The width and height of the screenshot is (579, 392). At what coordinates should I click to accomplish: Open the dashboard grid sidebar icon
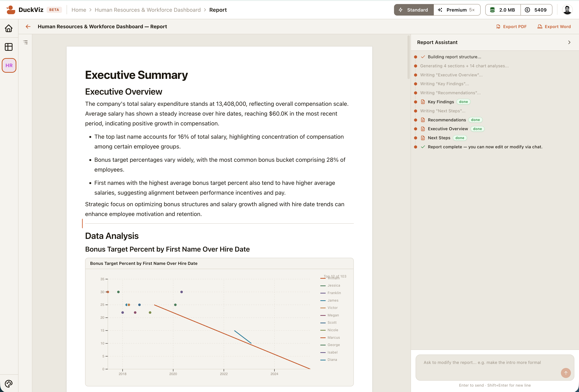click(9, 47)
